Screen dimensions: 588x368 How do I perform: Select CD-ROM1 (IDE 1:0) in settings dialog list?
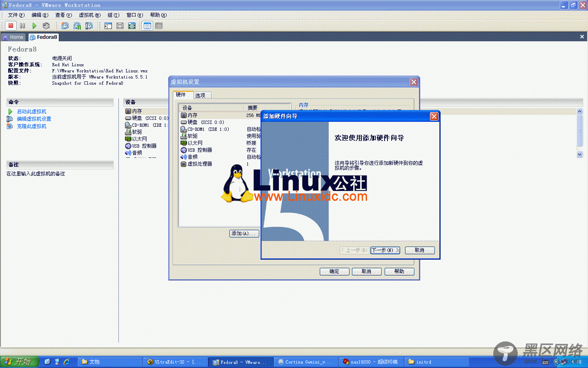[x=220, y=129]
